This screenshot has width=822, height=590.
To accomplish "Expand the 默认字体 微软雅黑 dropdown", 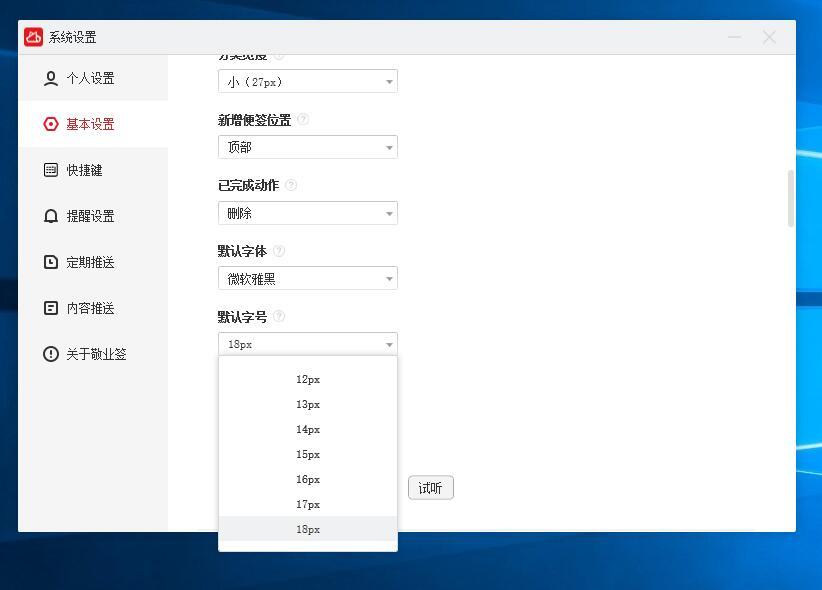I will pyautogui.click(x=307, y=279).
